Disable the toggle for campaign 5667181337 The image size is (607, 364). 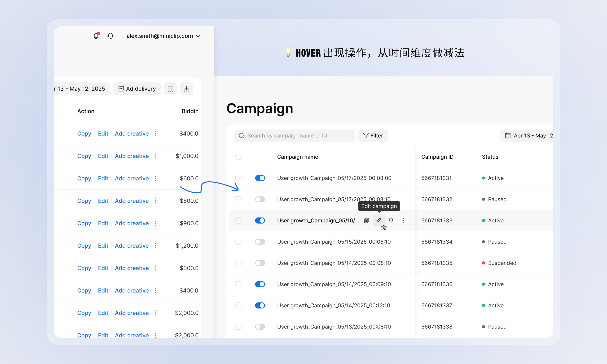click(x=260, y=305)
